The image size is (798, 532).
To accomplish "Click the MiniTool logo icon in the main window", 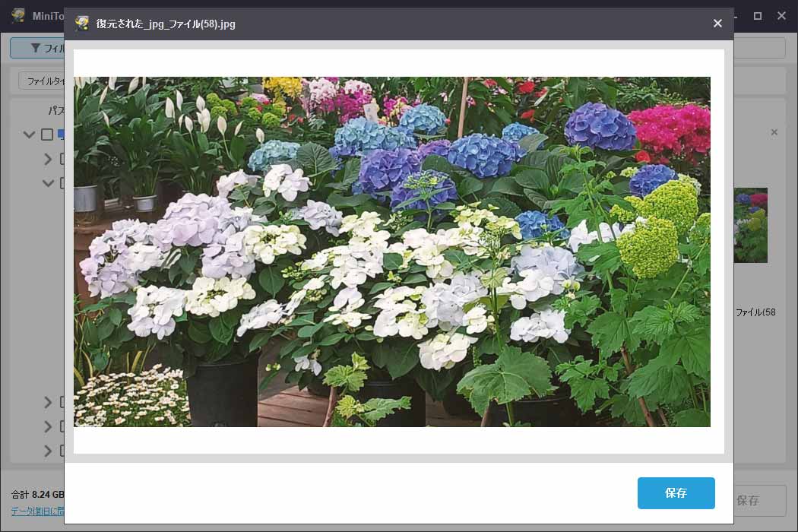I will click(x=19, y=15).
